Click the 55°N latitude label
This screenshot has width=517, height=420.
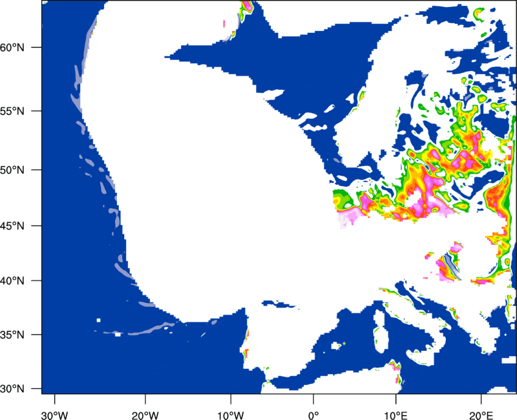click(x=12, y=111)
